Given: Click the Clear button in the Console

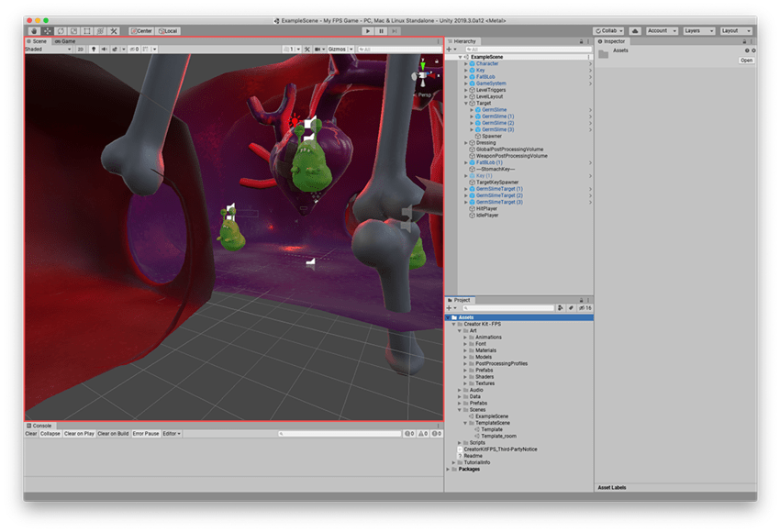Looking at the screenshot, I should [30, 433].
